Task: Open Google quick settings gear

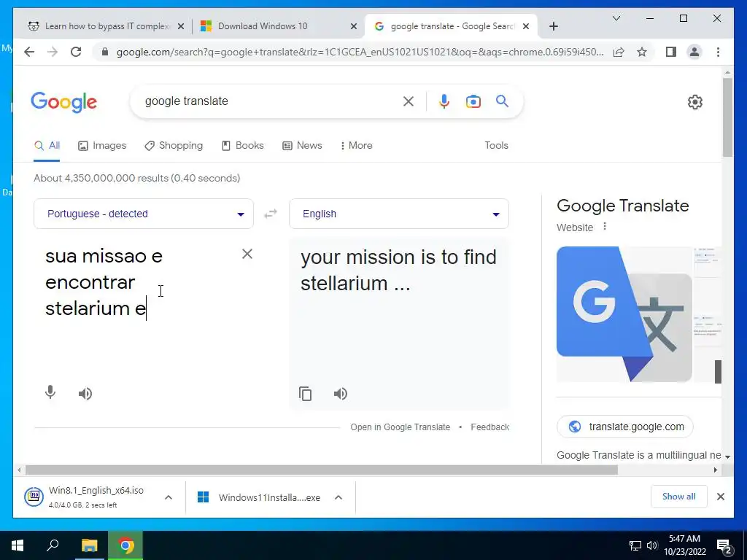Action: coord(695,102)
